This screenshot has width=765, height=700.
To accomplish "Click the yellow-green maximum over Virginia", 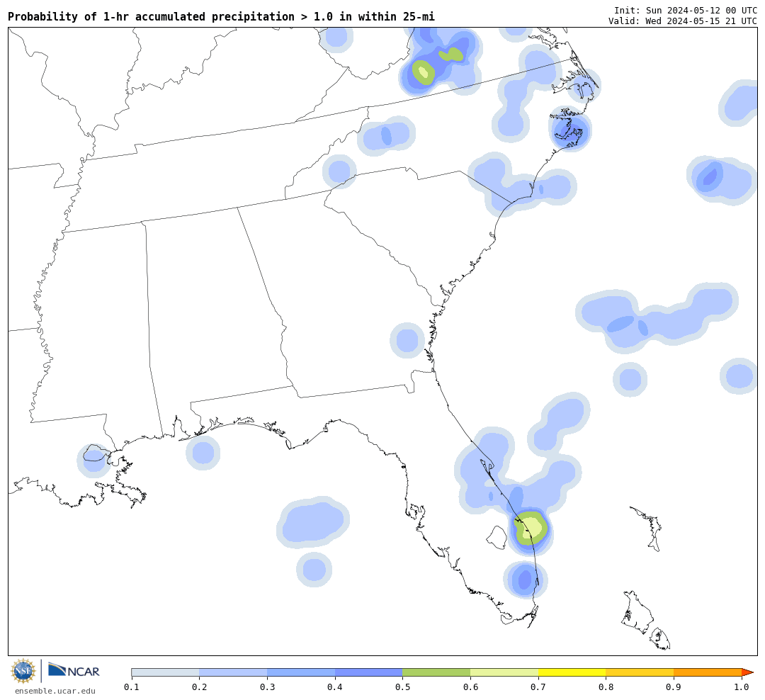I will (424, 72).
